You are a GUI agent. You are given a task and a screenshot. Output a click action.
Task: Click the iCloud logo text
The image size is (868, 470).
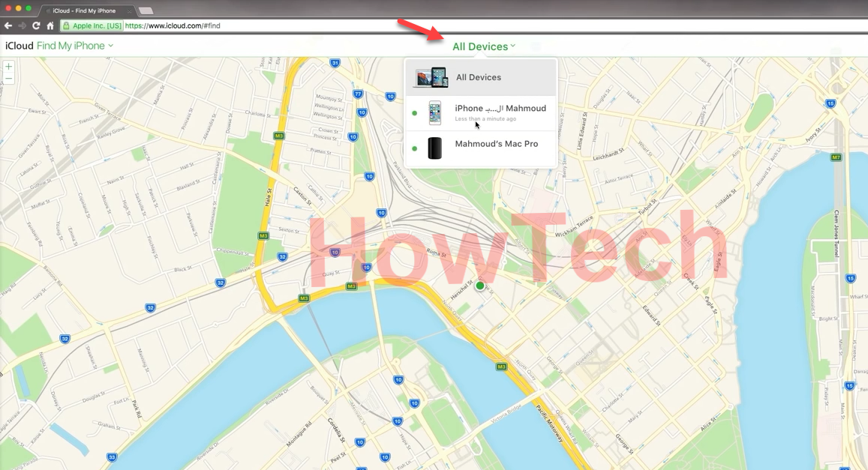coord(20,46)
